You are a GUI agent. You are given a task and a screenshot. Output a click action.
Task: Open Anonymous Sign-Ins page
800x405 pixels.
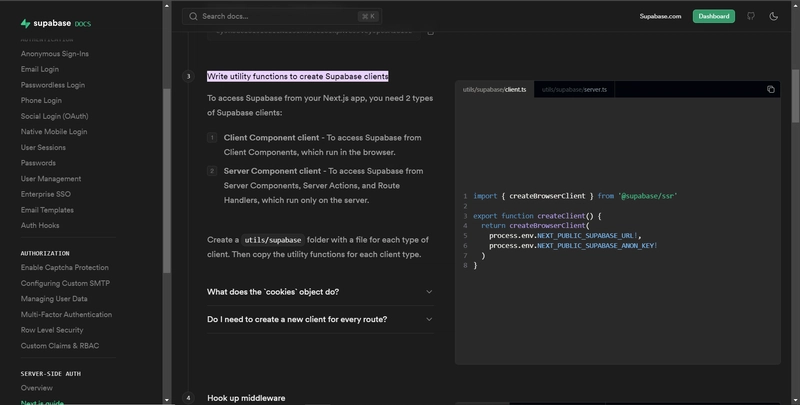pyautogui.click(x=55, y=54)
